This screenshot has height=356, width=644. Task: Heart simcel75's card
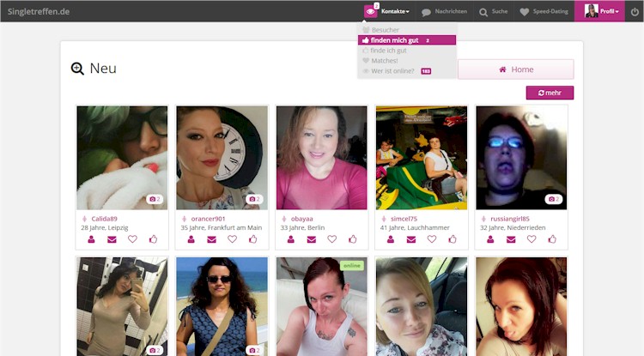432,239
